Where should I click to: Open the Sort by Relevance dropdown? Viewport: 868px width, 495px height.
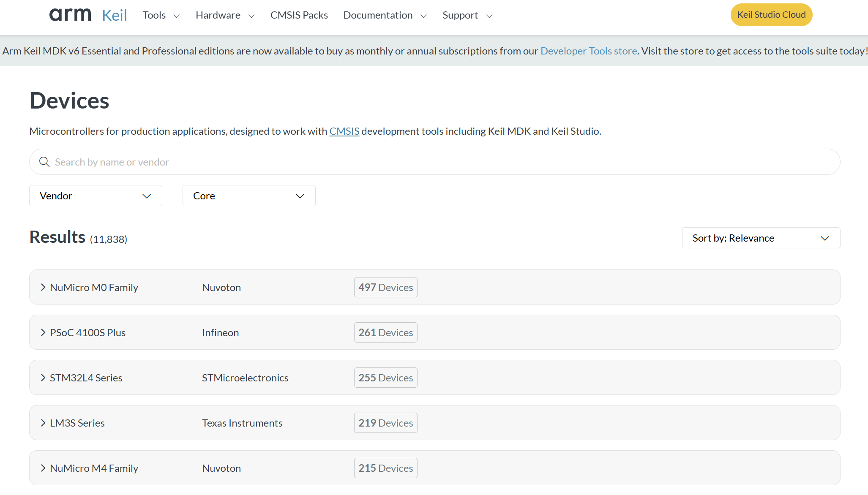pyautogui.click(x=761, y=238)
